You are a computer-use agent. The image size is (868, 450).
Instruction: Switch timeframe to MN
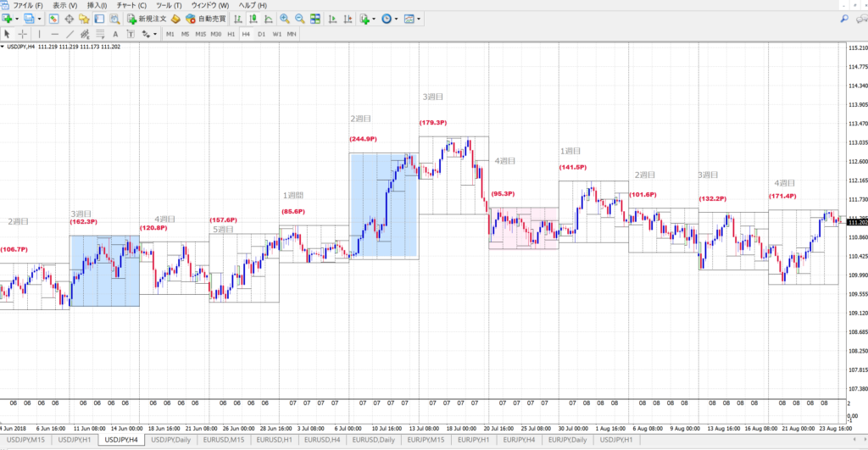click(292, 34)
